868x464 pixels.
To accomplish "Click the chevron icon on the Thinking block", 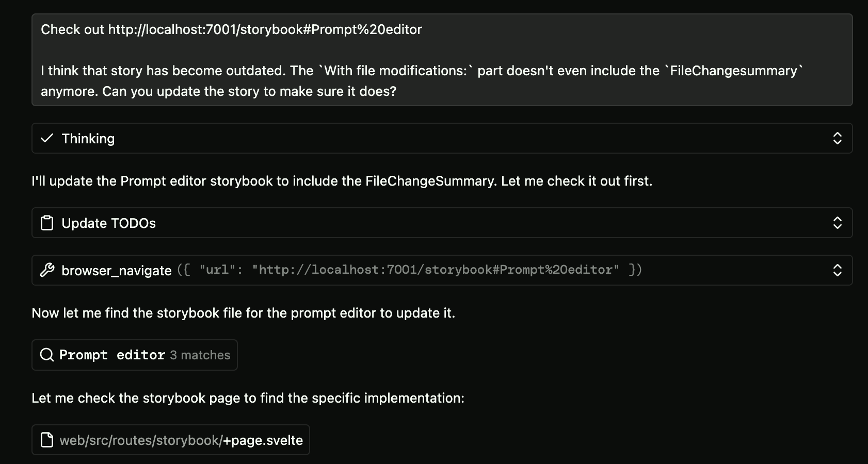I will tap(838, 138).
